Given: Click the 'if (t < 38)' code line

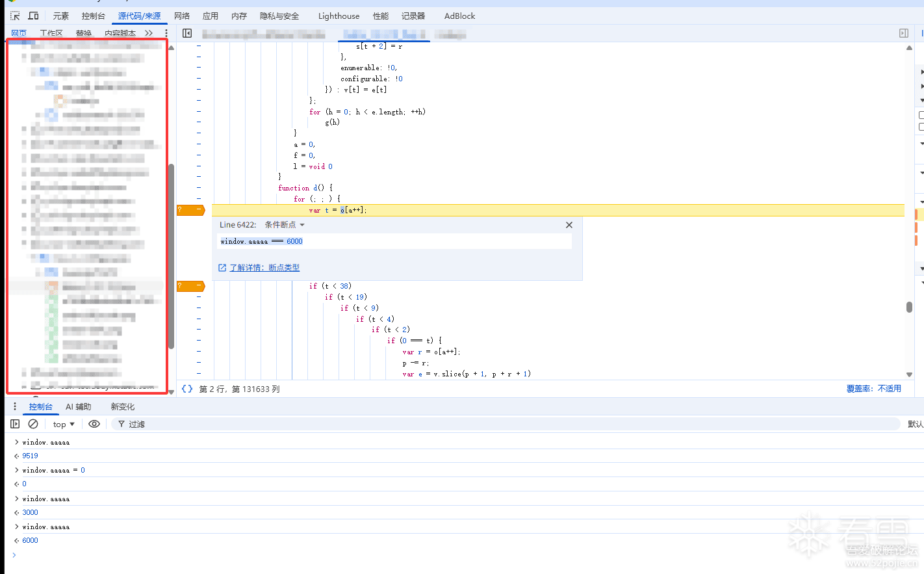Looking at the screenshot, I should pyautogui.click(x=330, y=286).
